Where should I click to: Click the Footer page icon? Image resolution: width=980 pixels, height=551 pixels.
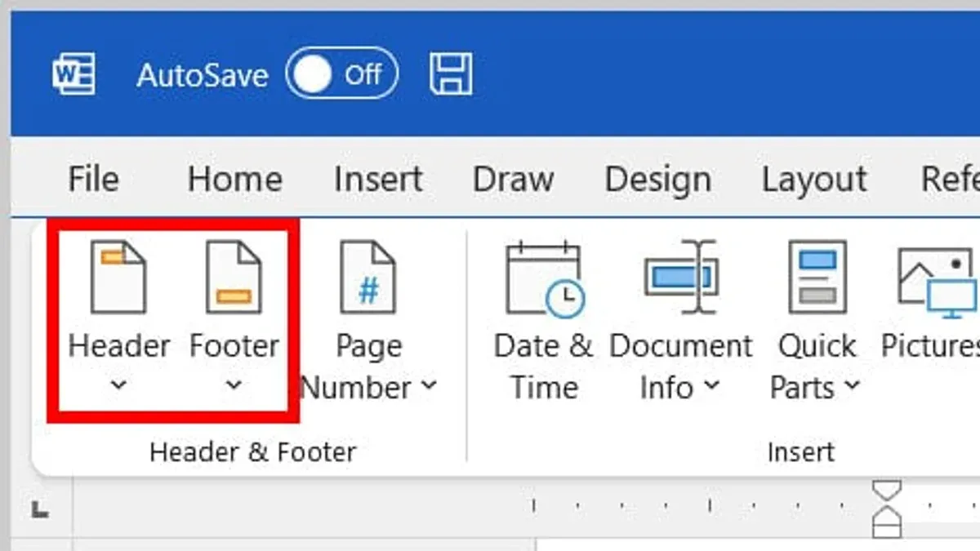click(x=234, y=277)
